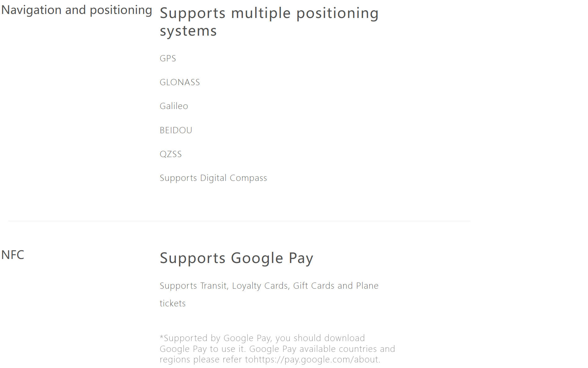Click the word positioning in left label
588x368 pixels.
click(121, 10)
